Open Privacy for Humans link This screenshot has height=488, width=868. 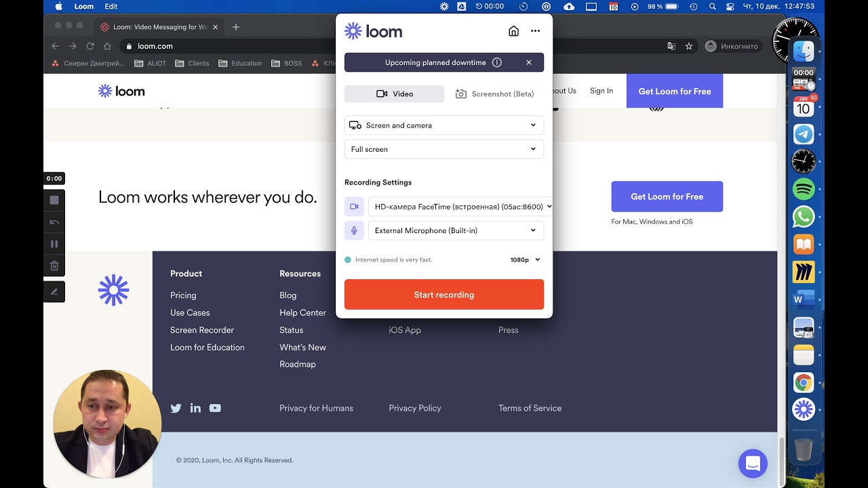coord(317,408)
